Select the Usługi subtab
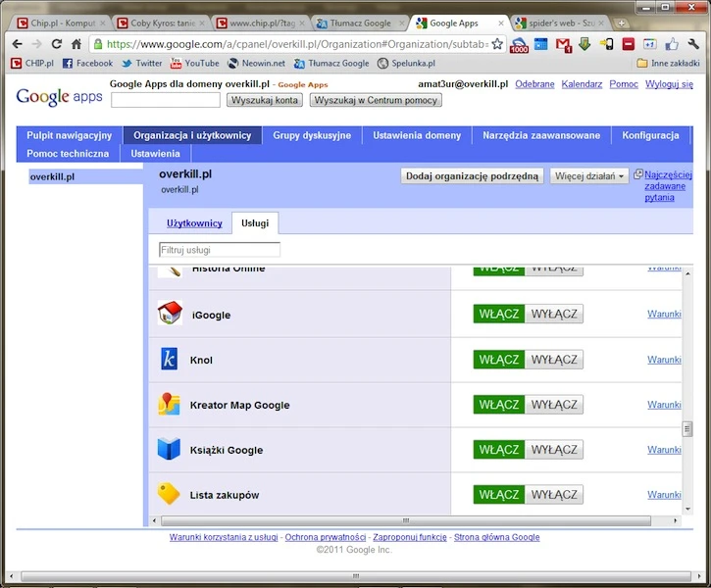This screenshot has width=711, height=588. (255, 222)
